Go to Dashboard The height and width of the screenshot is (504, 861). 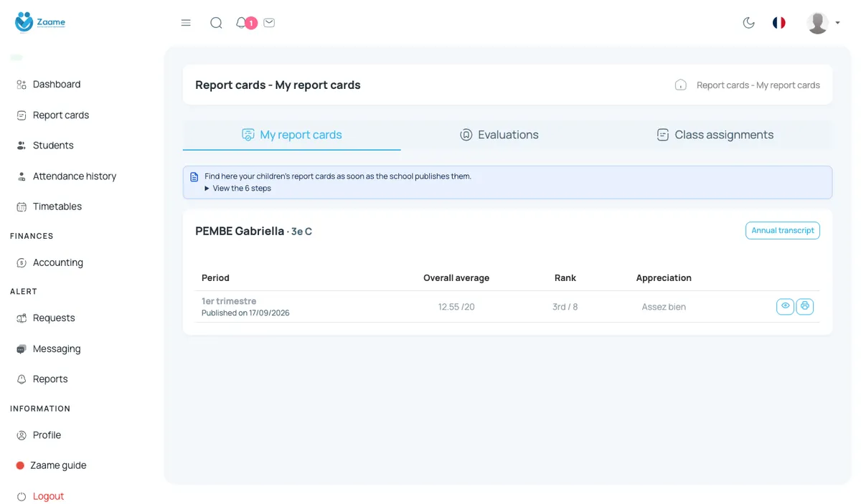pos(57,85)
